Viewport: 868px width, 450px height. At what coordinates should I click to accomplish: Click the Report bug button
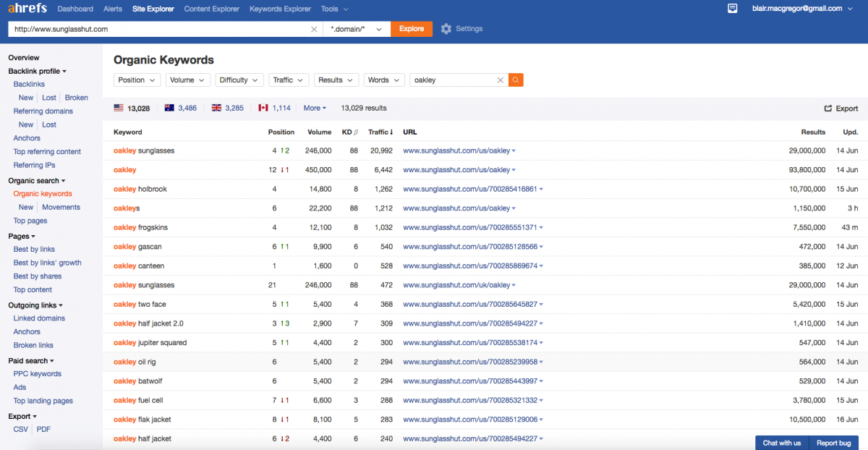point(834,443)
